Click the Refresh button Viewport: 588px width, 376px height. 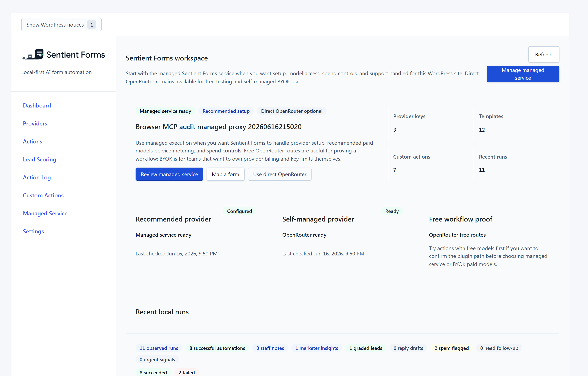(x=544, y=55)
